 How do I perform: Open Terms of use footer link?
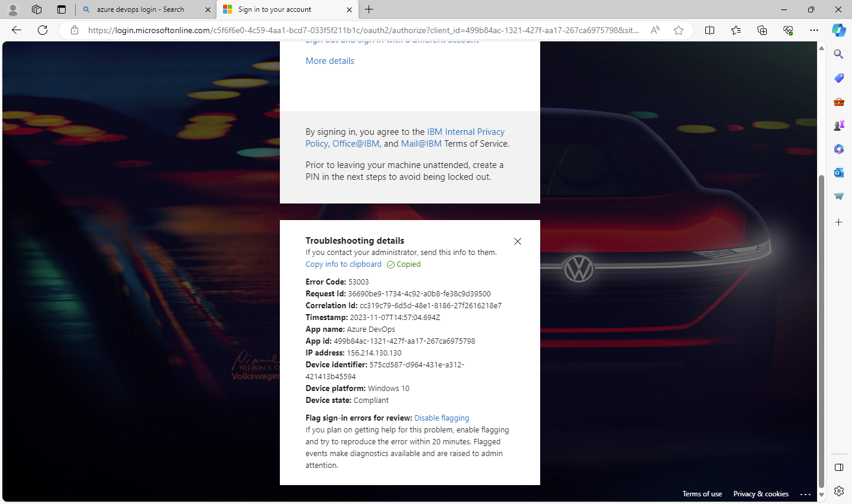[x=702, y=494]
